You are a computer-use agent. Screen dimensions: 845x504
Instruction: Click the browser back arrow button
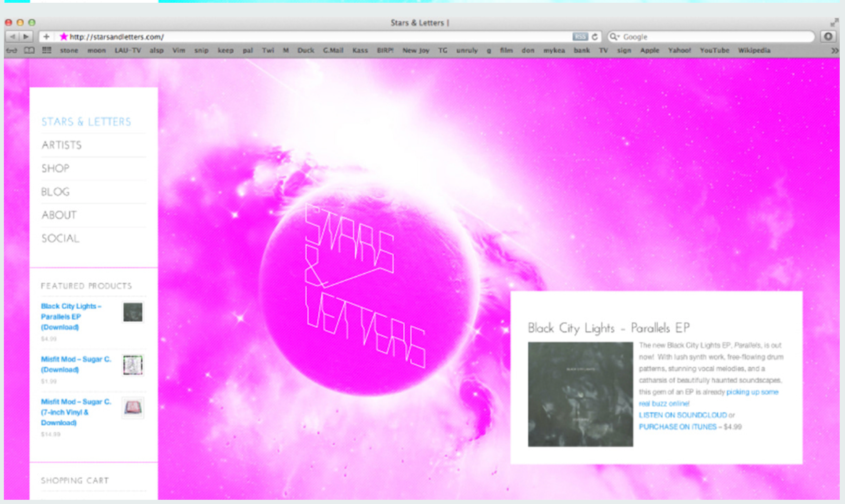[13, 37]
